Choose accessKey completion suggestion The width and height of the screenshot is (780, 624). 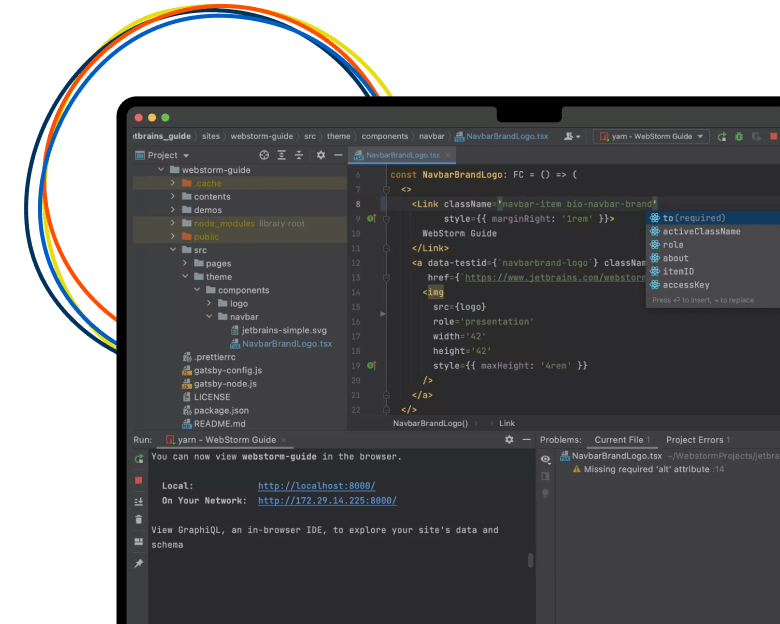coord(713,285)
